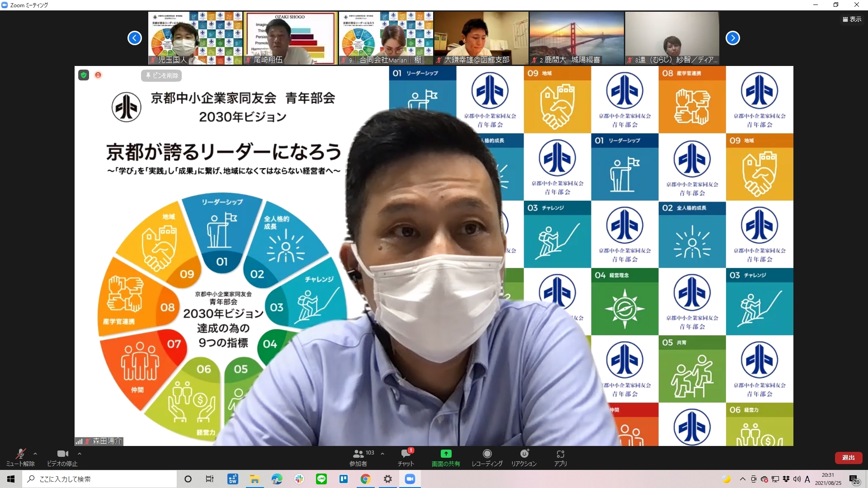Switch to Zoom taskbar icon

click(x=410, y=479)
